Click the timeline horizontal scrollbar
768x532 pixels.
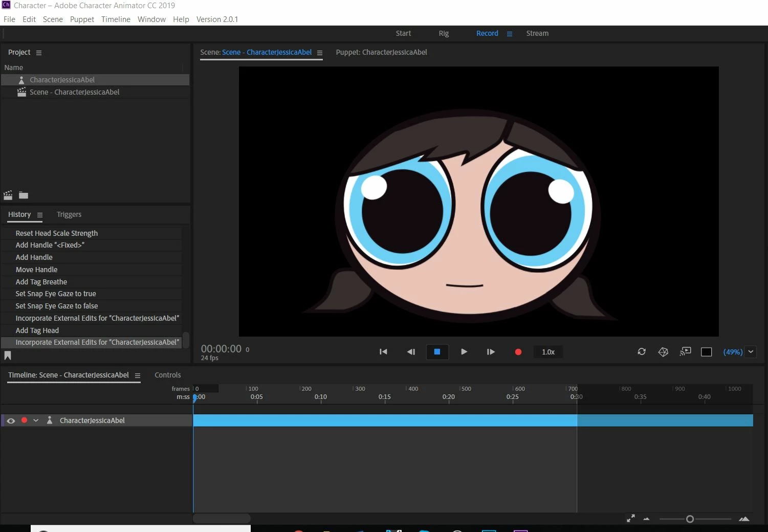[222, 518]
